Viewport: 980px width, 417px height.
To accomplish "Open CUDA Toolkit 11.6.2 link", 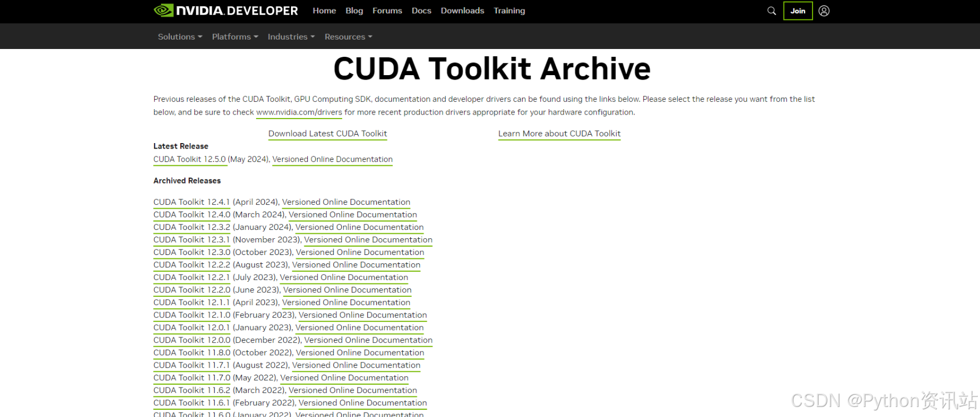I will [x=191, y=390].
